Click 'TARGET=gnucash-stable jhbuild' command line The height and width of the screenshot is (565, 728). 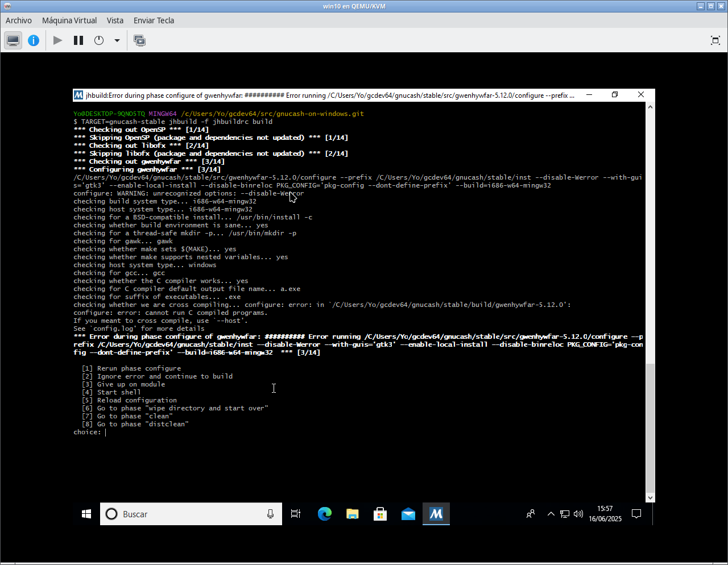(x=173, y=122)
